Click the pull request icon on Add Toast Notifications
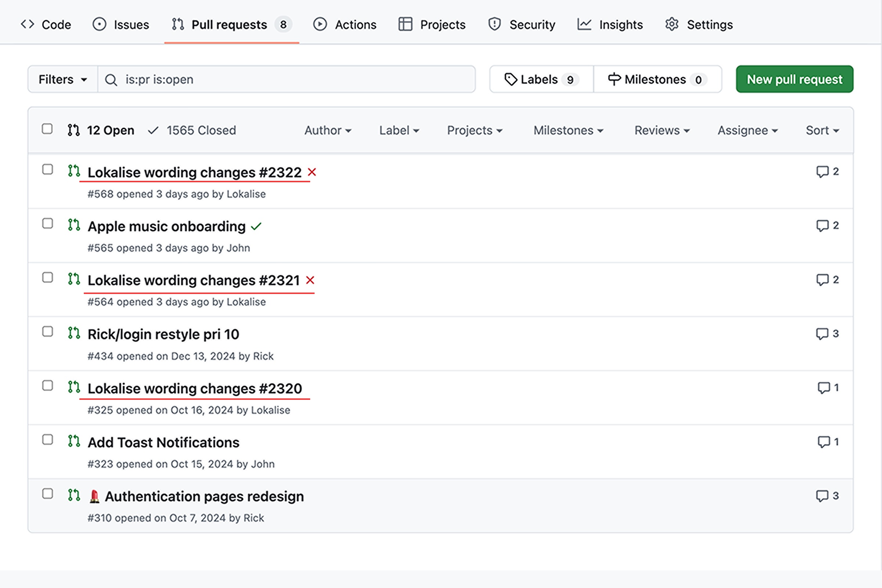The width and height of the screenshot is (882, 588). pos(74,441)
